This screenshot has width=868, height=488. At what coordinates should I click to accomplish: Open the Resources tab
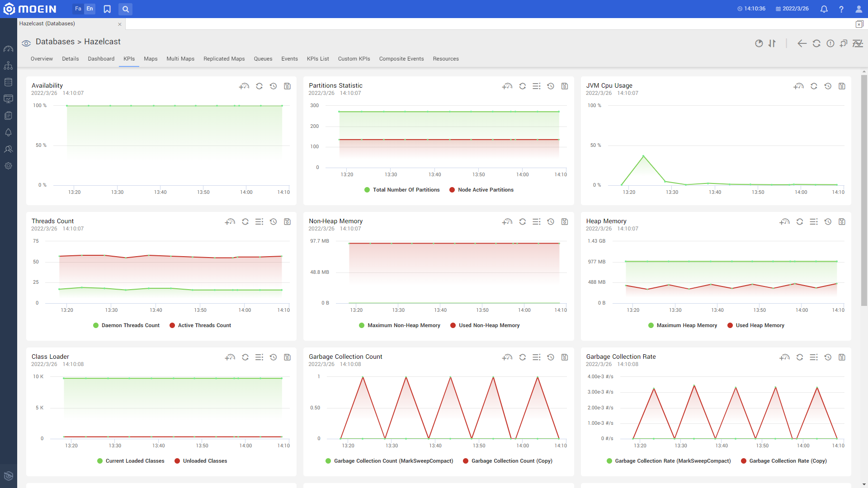click(446, 59)
